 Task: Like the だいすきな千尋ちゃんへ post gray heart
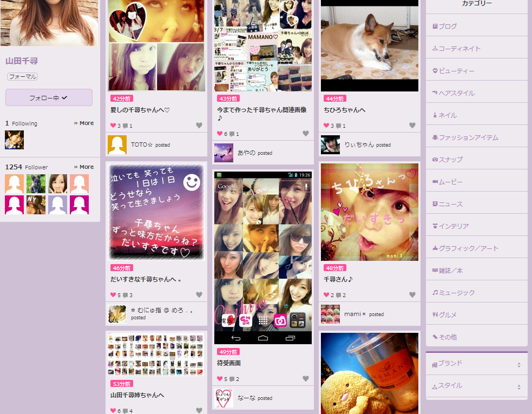(199, 294)
